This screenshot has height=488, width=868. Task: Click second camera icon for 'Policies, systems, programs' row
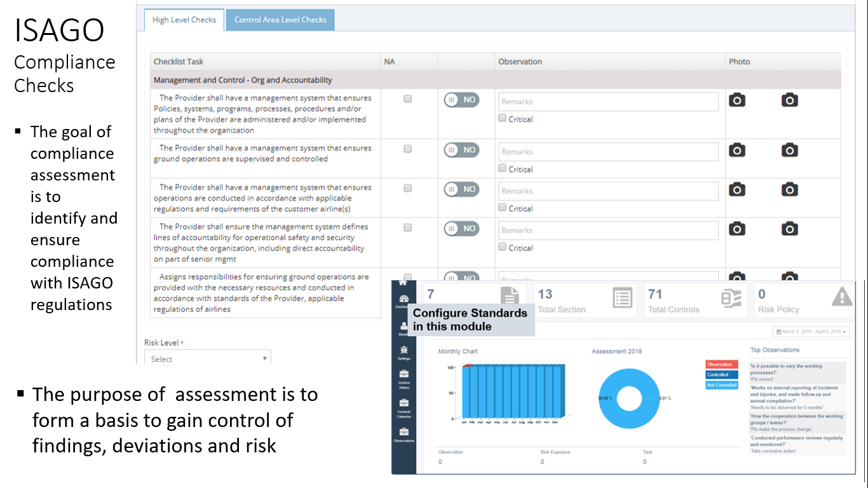tap(790, 100)
